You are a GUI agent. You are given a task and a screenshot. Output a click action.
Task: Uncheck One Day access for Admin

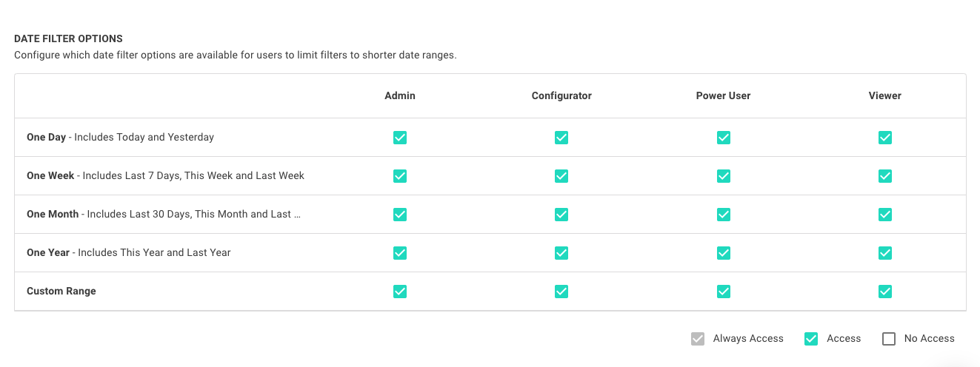click(x=400, y=138)
